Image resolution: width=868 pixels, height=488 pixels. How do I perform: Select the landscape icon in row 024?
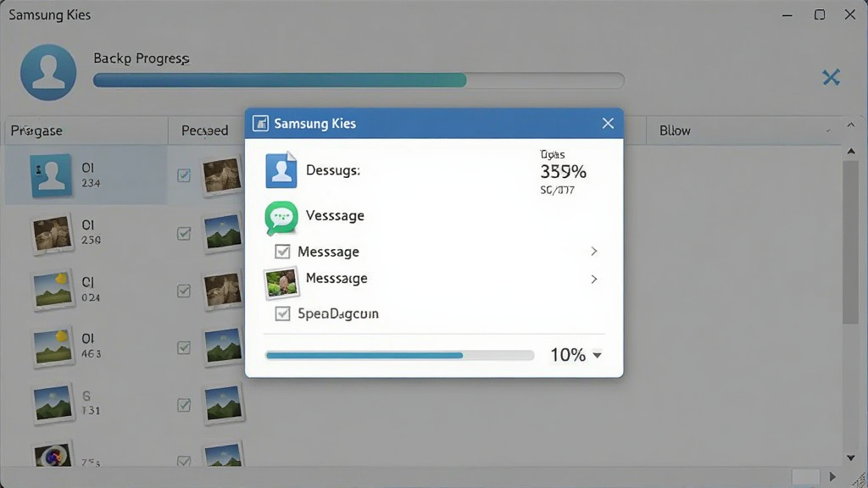click(x=53, y=291)
